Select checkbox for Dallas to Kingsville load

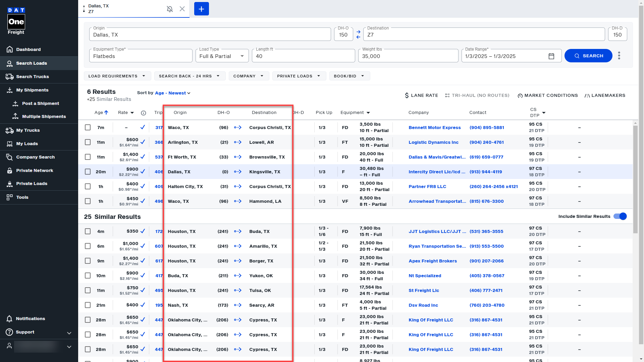[88, 172]
